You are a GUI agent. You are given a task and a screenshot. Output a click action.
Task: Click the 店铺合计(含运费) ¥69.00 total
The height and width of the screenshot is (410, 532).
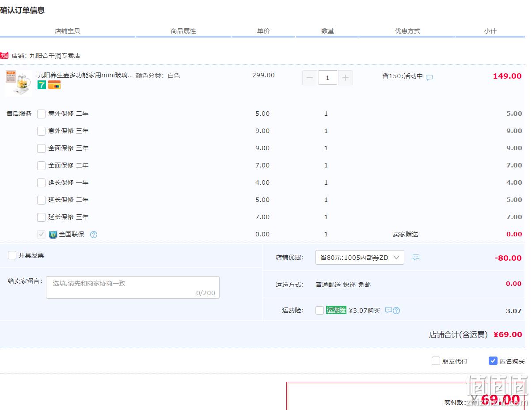pyautogui.click(x=475, y=334)
